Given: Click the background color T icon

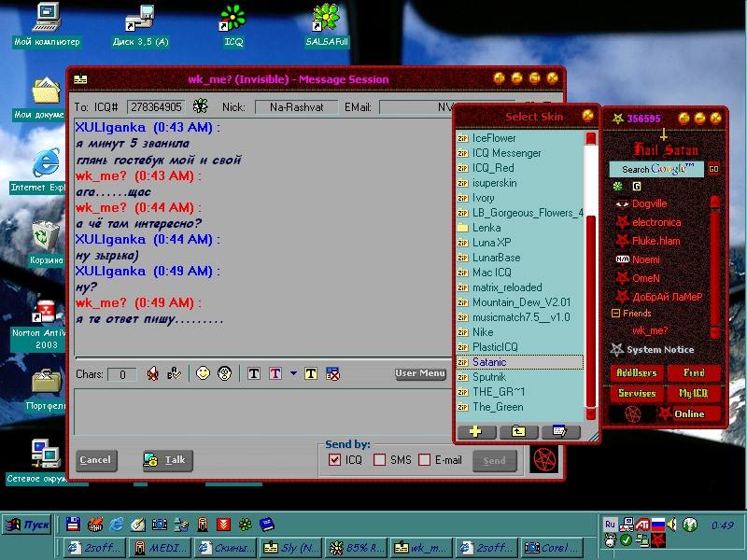Looking at the screenshot, I should pos(311,373).
